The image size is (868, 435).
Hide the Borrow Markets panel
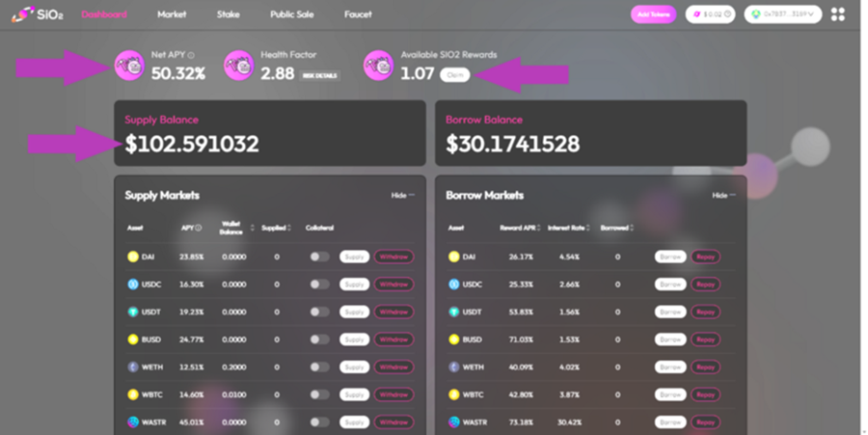[723, 195]
